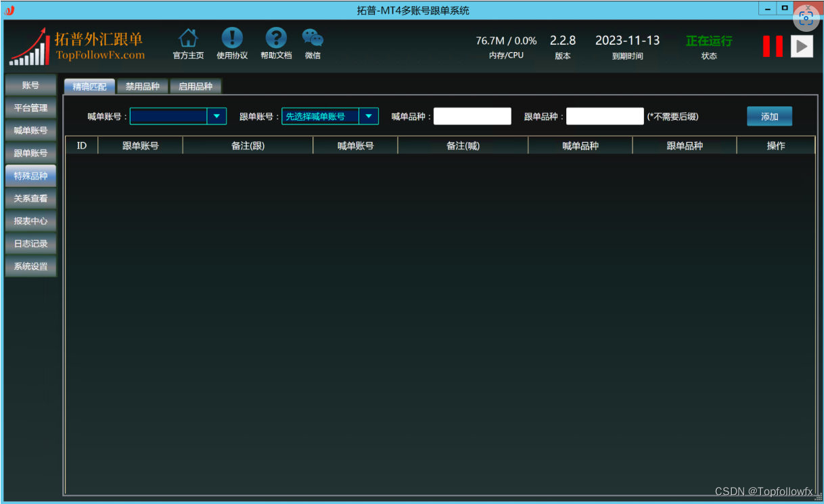Switch to the 启用品种 tab
The height and width of the screenshot is (504, 824).
pos(196,87)
